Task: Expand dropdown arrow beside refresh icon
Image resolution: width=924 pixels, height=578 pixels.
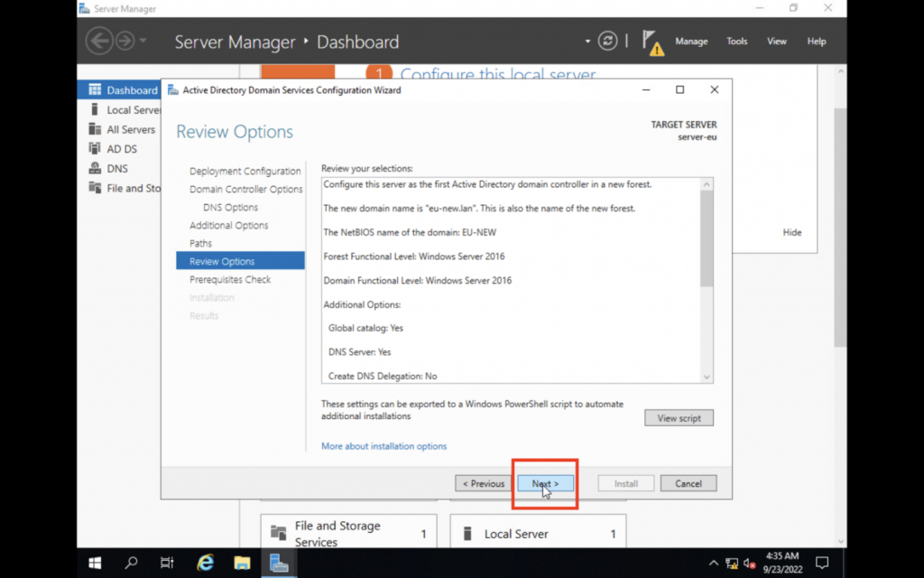Action: pos(587,42)
